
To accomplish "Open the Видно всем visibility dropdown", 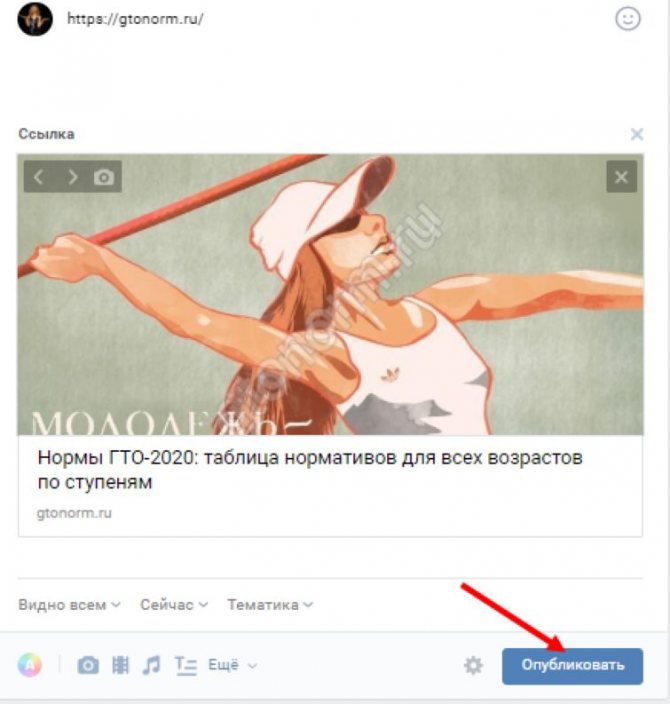I will [69, 605].
